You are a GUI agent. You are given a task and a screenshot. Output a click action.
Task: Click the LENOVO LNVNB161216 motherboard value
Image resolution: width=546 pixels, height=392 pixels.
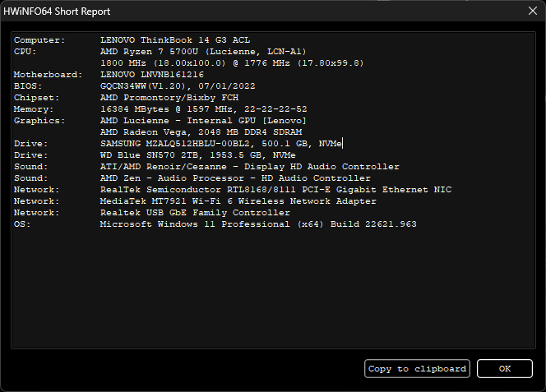click(152, 75)
